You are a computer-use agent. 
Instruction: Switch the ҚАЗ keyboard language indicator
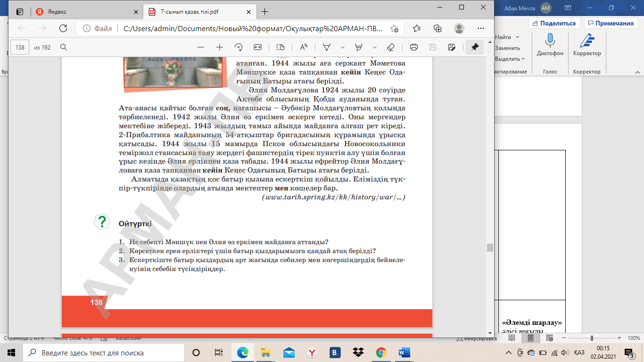point(579,353)
